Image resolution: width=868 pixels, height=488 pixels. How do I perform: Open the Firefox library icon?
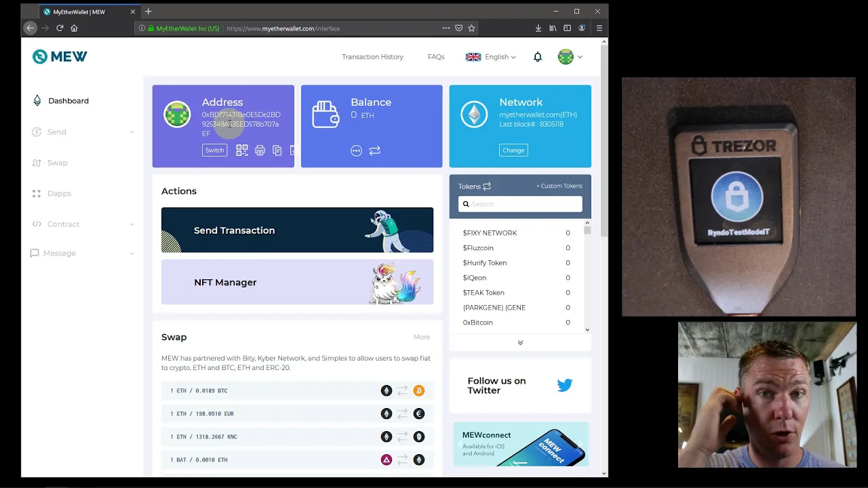click(x=553, y=28)
